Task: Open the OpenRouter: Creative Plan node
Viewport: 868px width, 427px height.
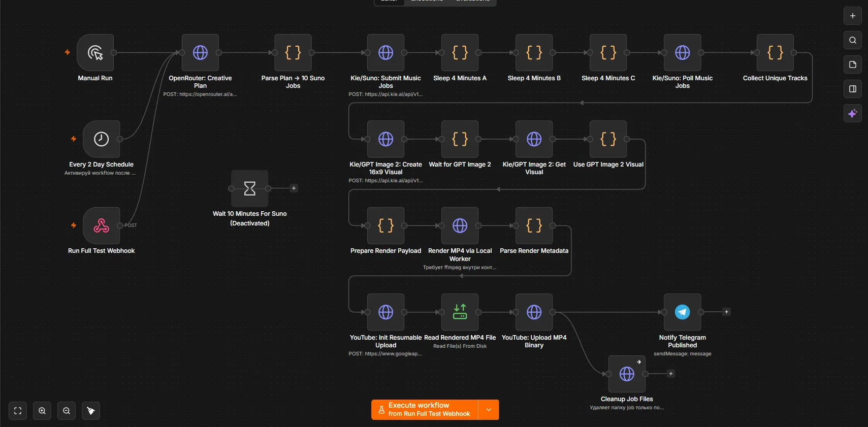Action: coord(200,52)
